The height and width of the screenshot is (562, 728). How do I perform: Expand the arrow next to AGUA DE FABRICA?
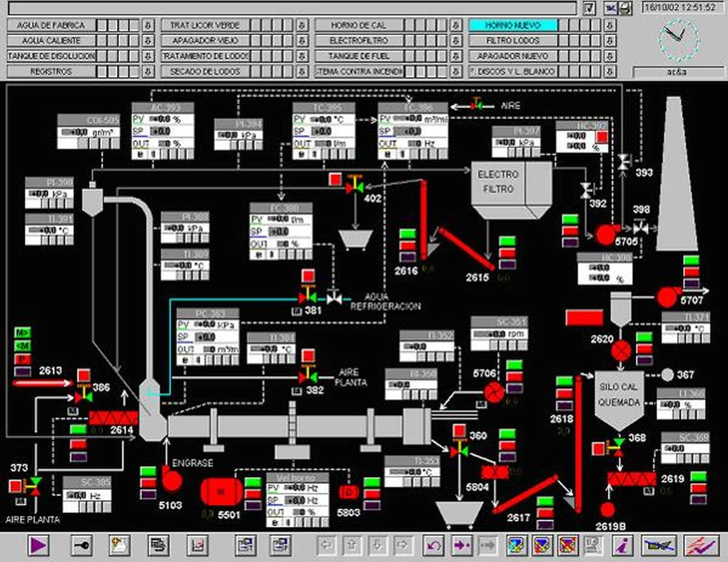[x=148, y=25]
